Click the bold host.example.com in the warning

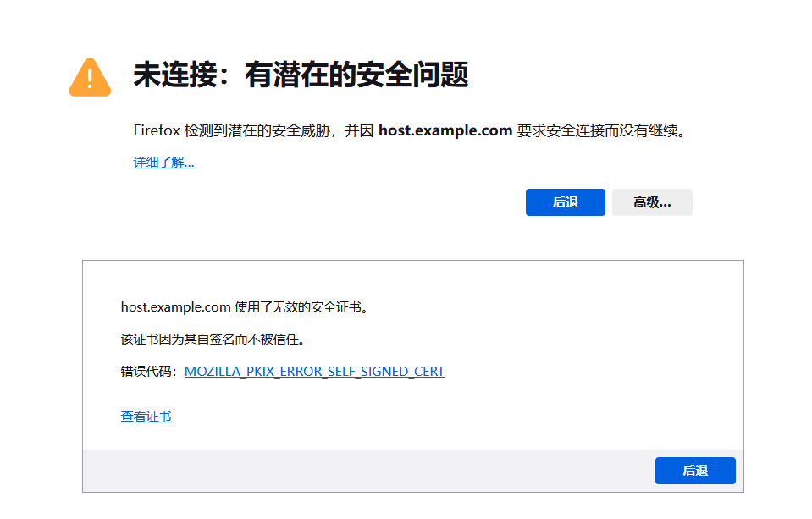point(445,130)
